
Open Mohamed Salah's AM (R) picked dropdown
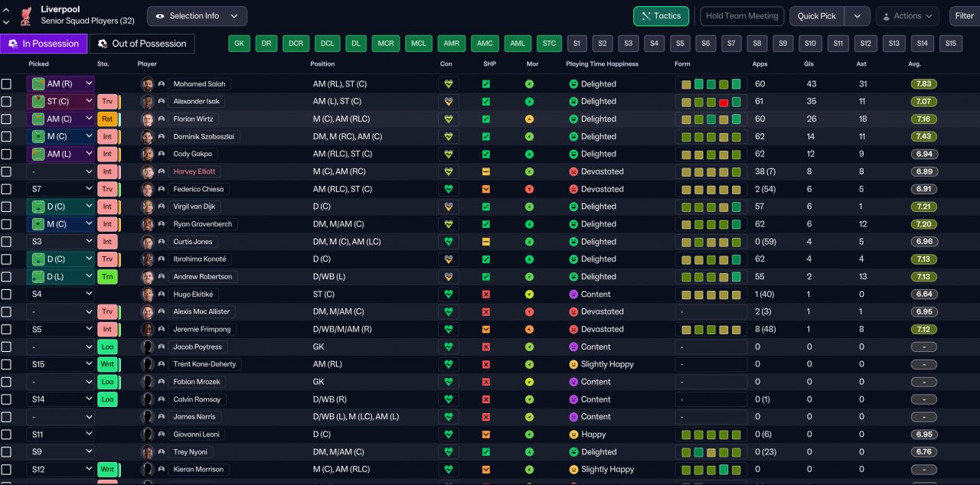pos(60,84)
